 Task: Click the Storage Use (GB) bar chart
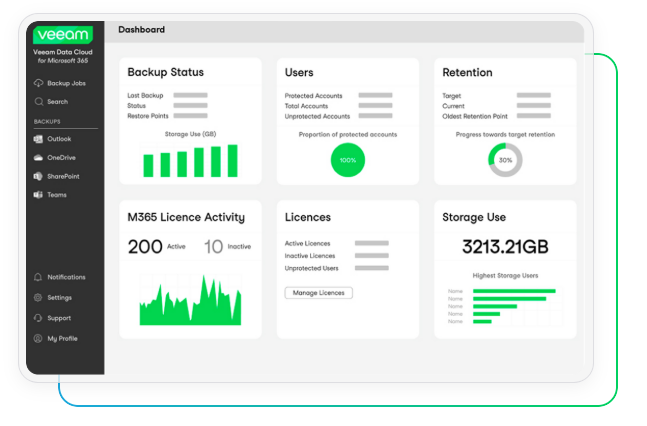point(190,161)
